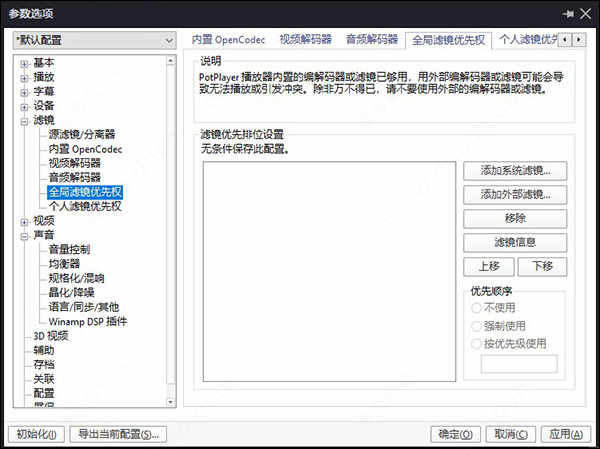Image resolution: width=600 pixels, height=449 pixels.
Task: Select 辅助 in the tree
Action: pyautogui.click(x=44, y=351)
